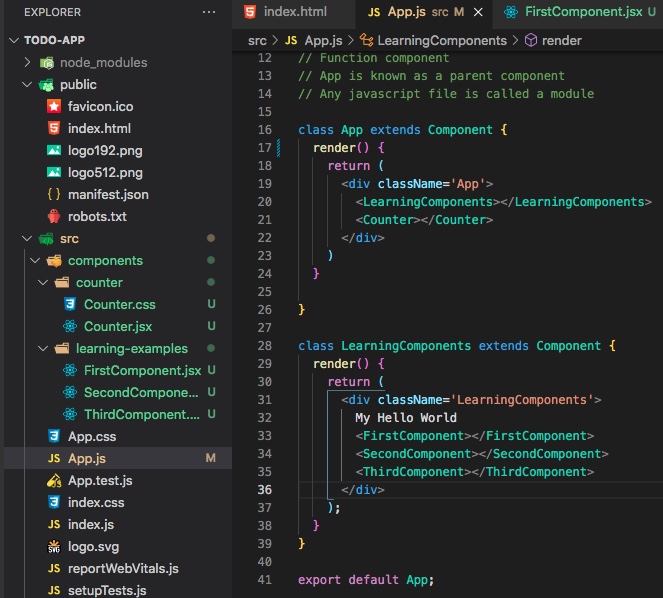Collapse the TODO-APP root folder
Screen dimensions: 663x598
pos(14,40)
